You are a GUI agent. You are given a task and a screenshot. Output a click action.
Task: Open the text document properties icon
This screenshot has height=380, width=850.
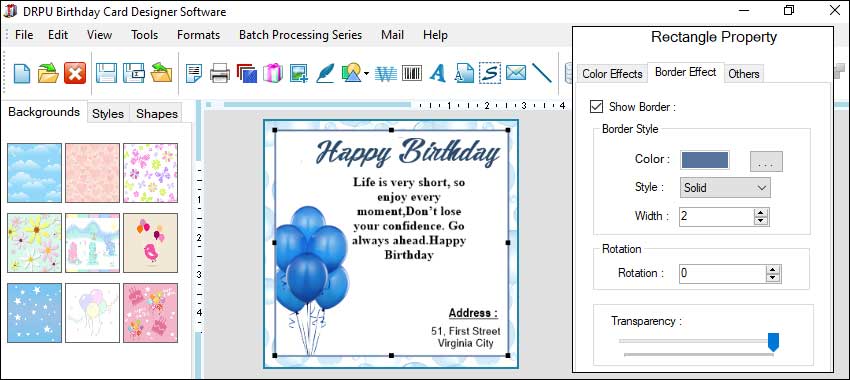pos(194,73)
